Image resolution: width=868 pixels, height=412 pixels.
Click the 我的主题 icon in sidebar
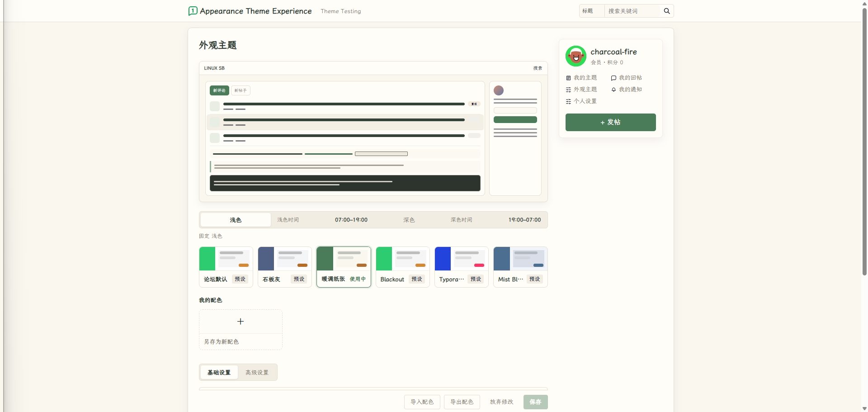[x=568, y=78]
